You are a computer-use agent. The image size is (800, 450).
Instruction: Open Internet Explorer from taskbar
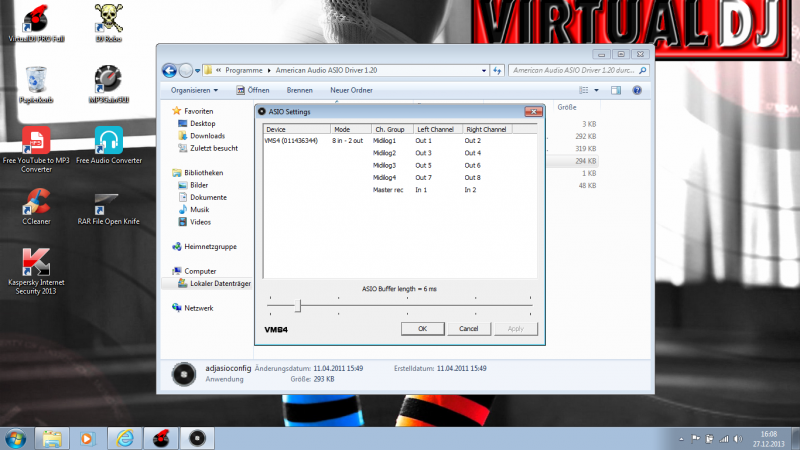124,438
